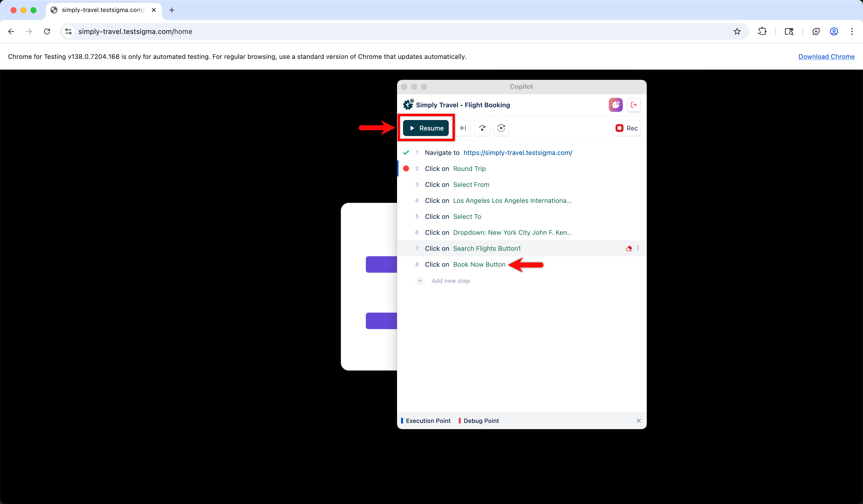Click step 1 Navigate to text

pos(442,153)
